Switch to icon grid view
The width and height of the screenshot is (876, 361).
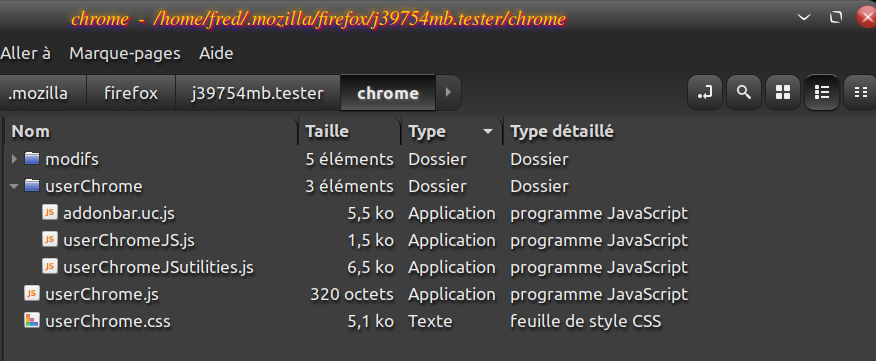pyautogui.click(x=783, y=93)
